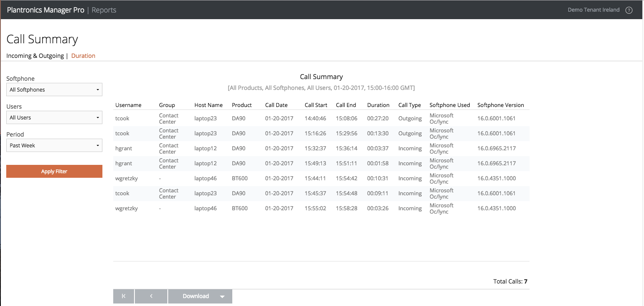The width and height of the screenshot is (644, 306).
Task: Switch to Incoming & Outgoing tab
Action: tap(35, 56)
